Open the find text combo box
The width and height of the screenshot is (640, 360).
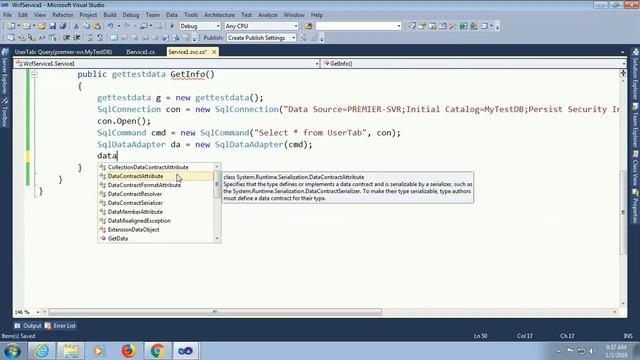358,26
